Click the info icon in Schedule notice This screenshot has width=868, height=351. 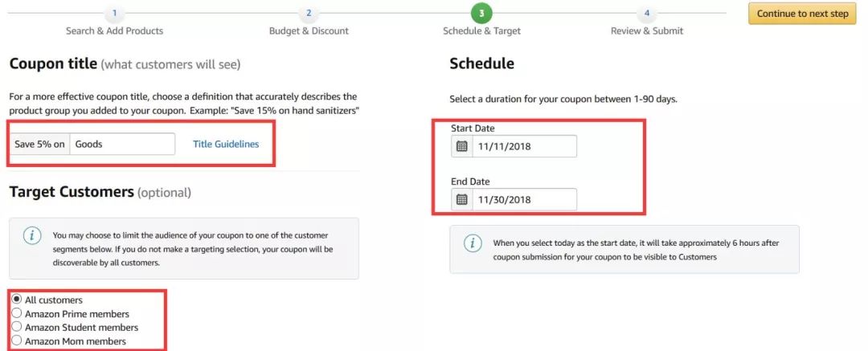473,243
